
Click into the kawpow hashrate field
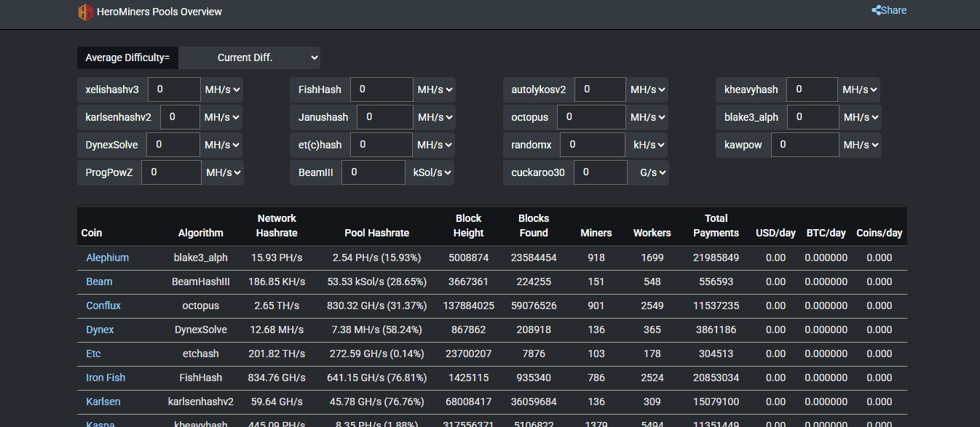(805, 145)
